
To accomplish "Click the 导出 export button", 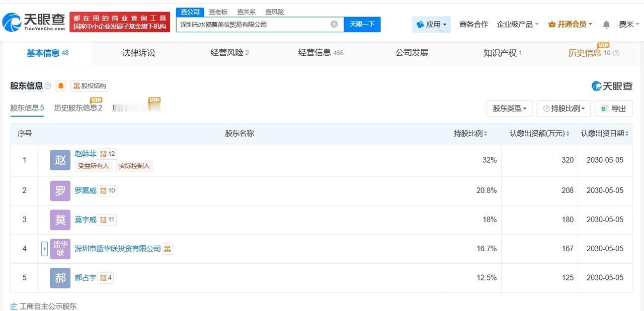I will pos(613,109).
